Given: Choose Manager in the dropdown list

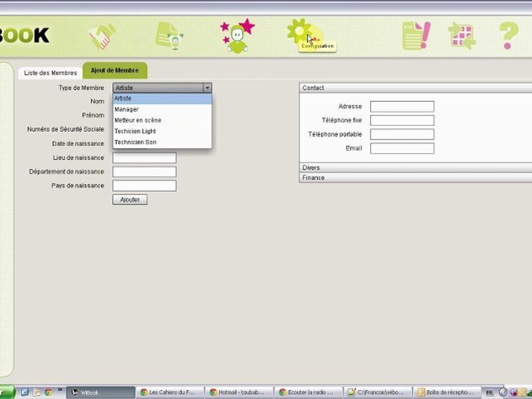Looking at the screenshot, I should (162, 109).
